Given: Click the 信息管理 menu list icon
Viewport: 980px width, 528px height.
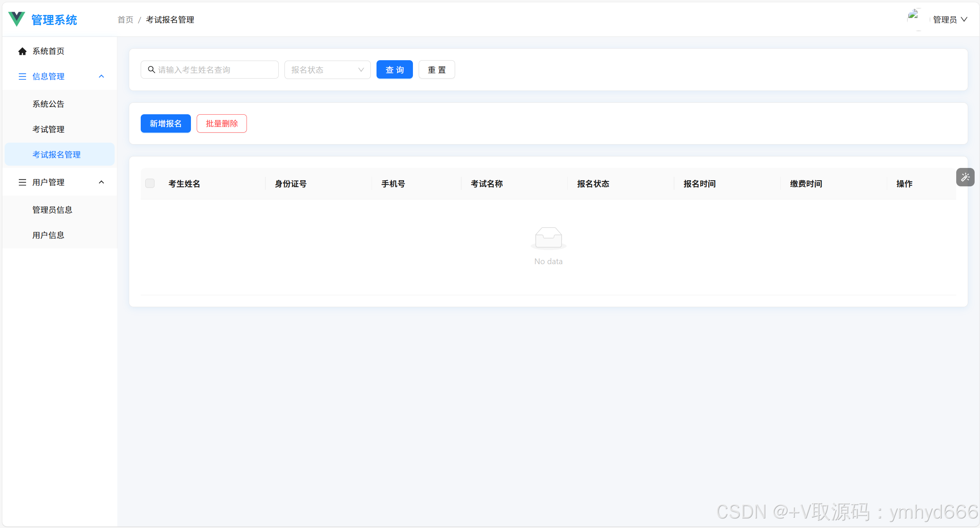Looking at the screenshot, I should coord(22,77).
